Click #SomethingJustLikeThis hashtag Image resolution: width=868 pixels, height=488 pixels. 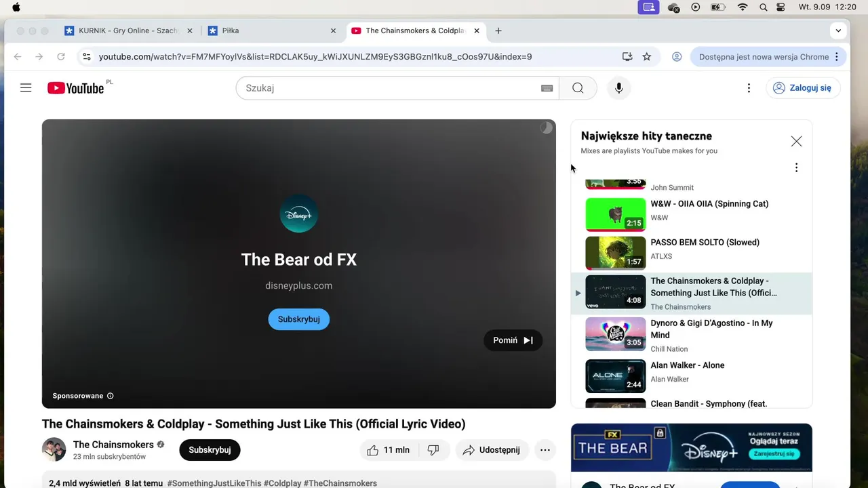coord(214,483)
